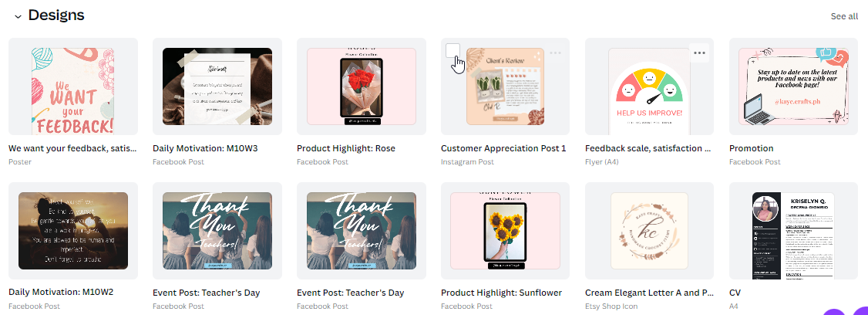Open the Daily Motivation: M10W3 thumbnail

click(x=217, y=86)
